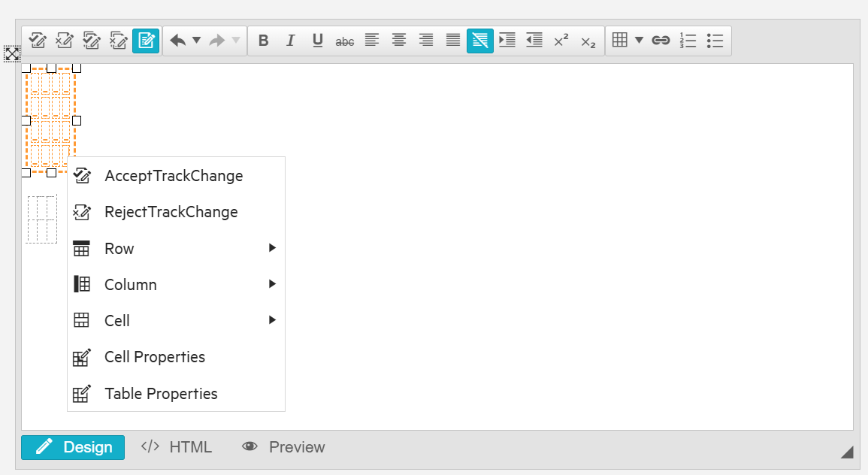Start a numbered list
The height and width of the screenshot is (475, 868).
point(688,41)
